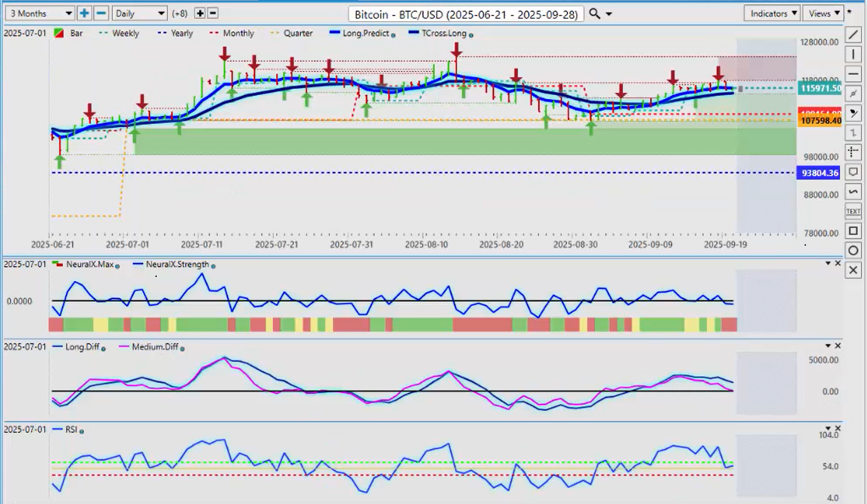
Task: Close the RSI indicator panel
Action: tap(837, 429)
